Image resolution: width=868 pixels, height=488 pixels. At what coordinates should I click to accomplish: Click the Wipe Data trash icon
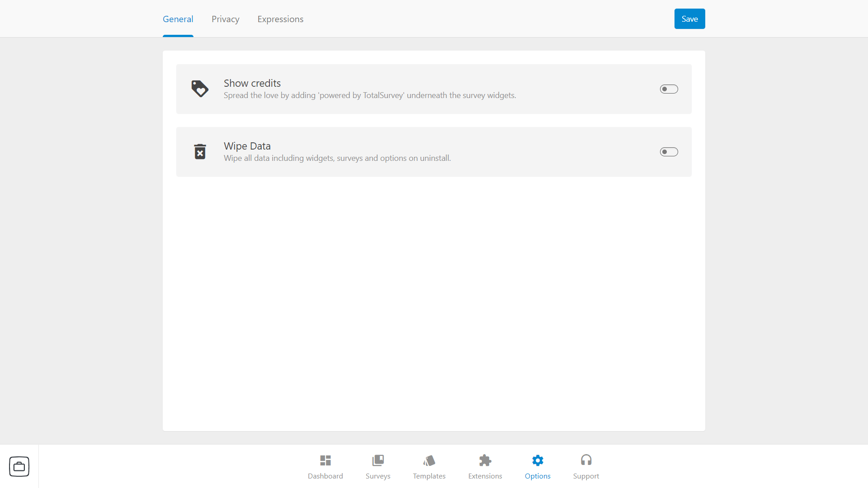pyautogui.click(x=200, y=151)
